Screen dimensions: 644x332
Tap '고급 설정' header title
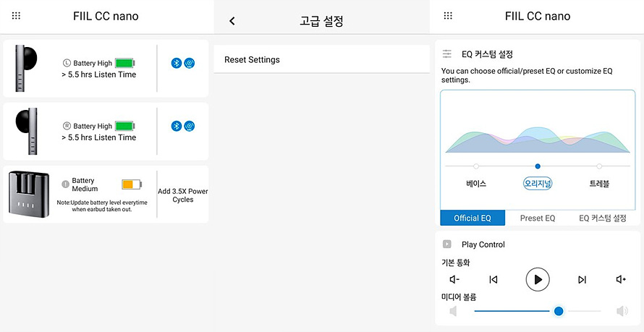coord(321,22)
